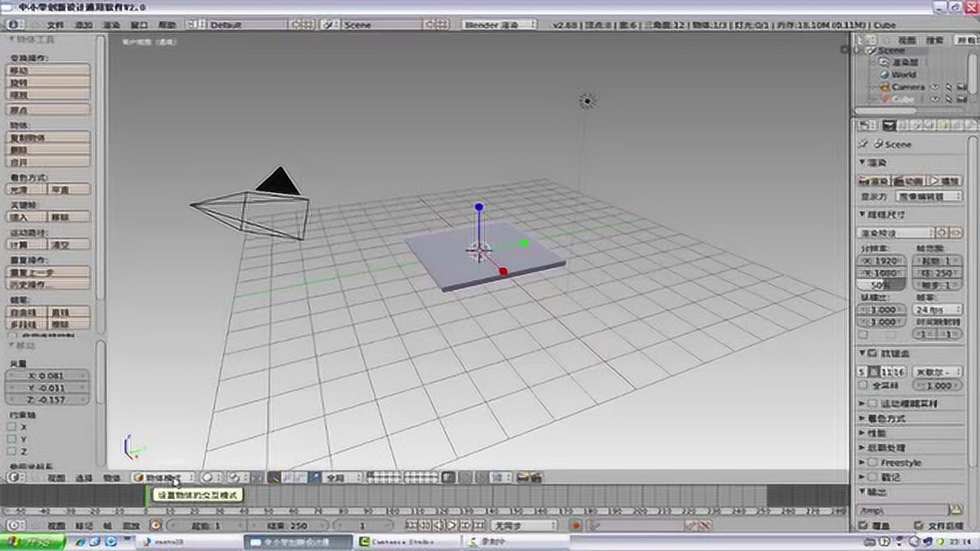Viewport: 980px width, 551px height.
Task: Toggle Cube renderability in the outliner
Action: coord(962,98)
